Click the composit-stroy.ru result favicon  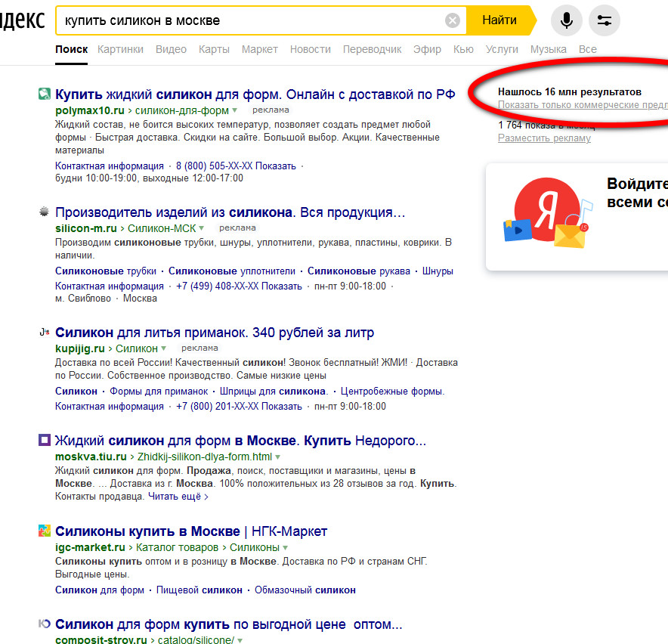click(x=45, y=624)
